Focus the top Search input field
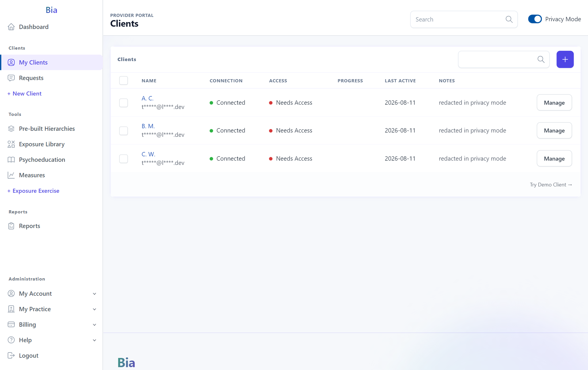 tap(464, 19)
